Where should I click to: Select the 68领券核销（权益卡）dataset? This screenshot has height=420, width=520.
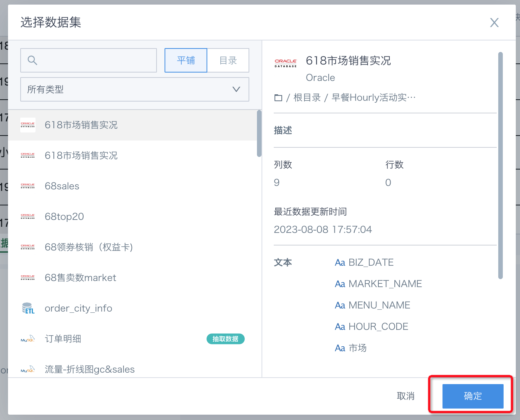click(89, 247)
